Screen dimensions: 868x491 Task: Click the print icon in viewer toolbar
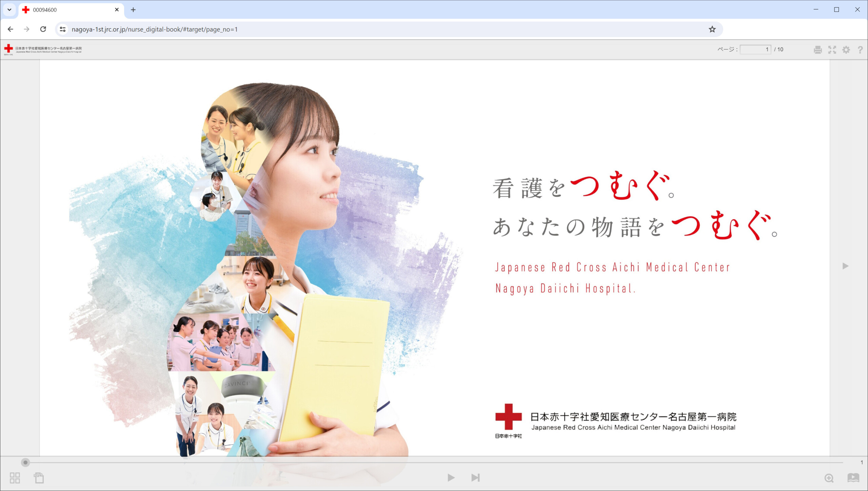coord(817,50)
